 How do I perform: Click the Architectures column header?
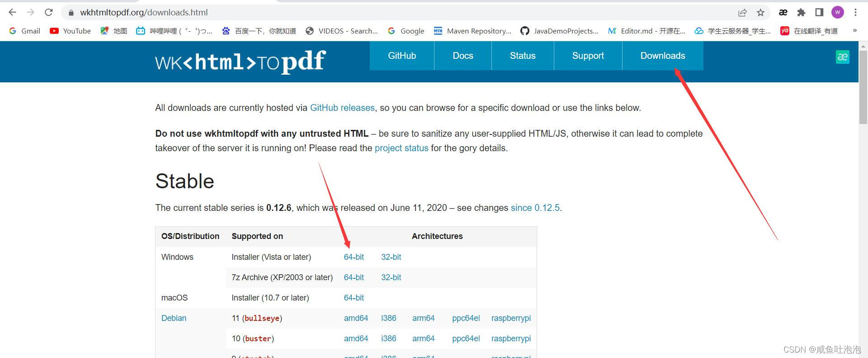pos(437,236)
